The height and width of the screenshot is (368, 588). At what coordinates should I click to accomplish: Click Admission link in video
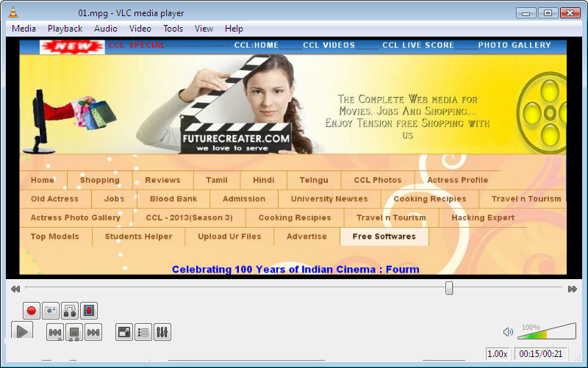(x=244, y=199)
